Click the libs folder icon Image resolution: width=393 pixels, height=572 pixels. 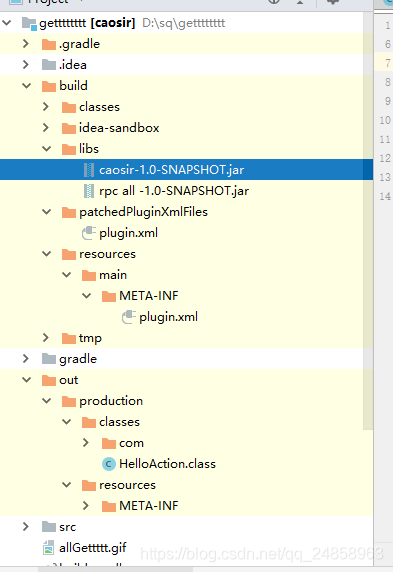point(69,149)
